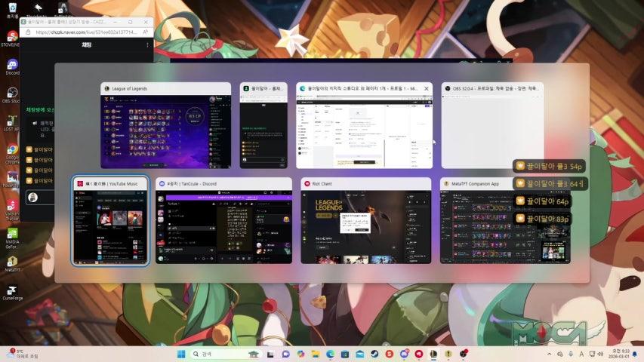
Task: Close the Microsoft Edge window in task switcher
Action: [426, 88]
